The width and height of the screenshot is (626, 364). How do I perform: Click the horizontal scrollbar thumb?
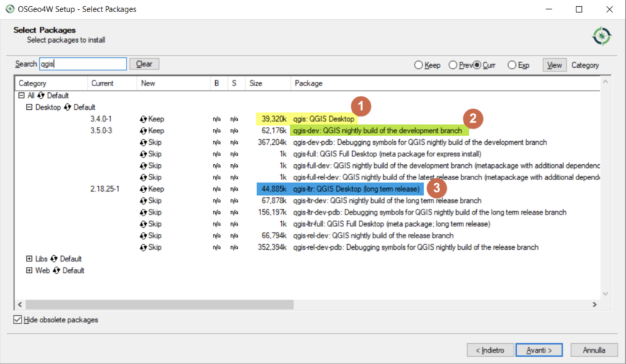tap(160, 305)
